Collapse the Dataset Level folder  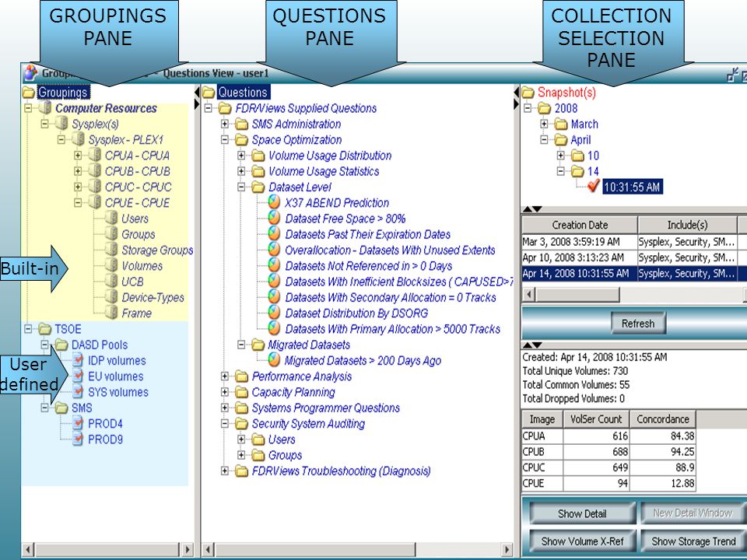pos(241,187)
